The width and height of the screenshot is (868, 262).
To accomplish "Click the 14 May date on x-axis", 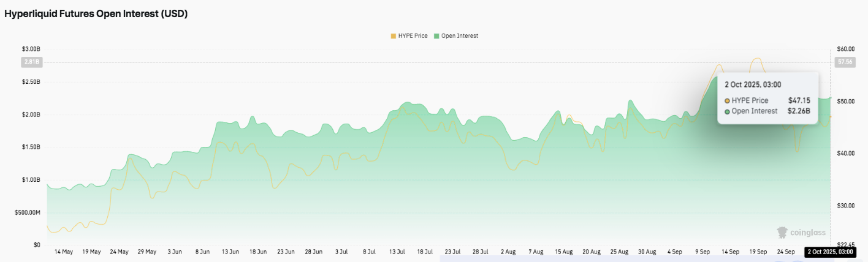I will 64,252.
